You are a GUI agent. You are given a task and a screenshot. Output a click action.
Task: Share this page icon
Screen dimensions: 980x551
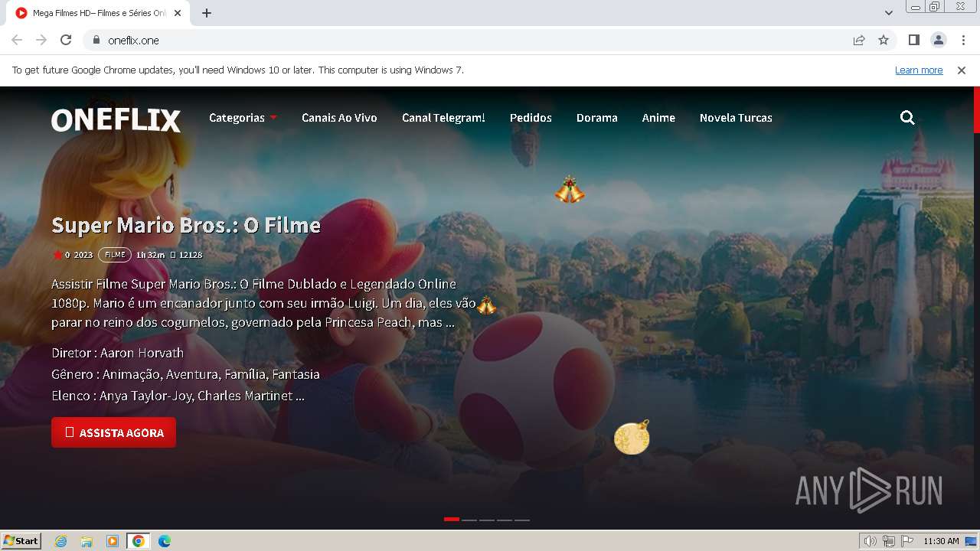859,40
